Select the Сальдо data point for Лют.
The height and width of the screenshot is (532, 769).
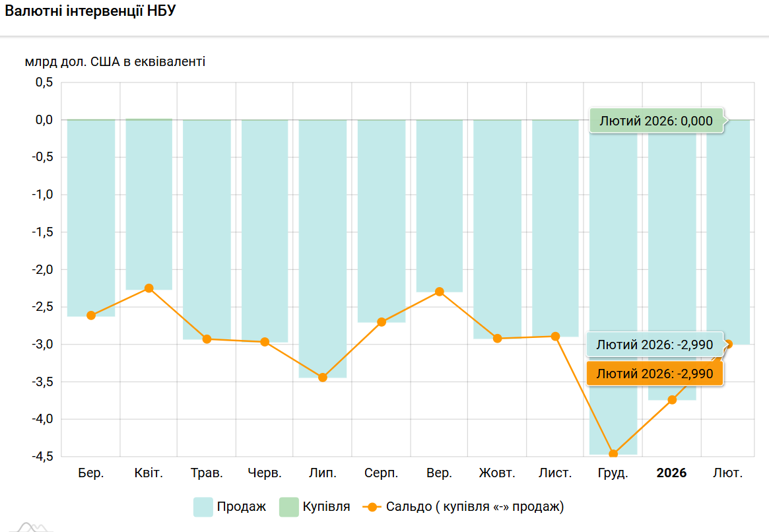(728, 344)
